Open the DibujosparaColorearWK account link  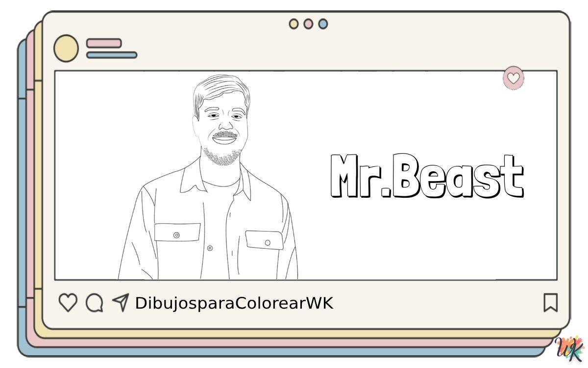click(x=234, y=303)
